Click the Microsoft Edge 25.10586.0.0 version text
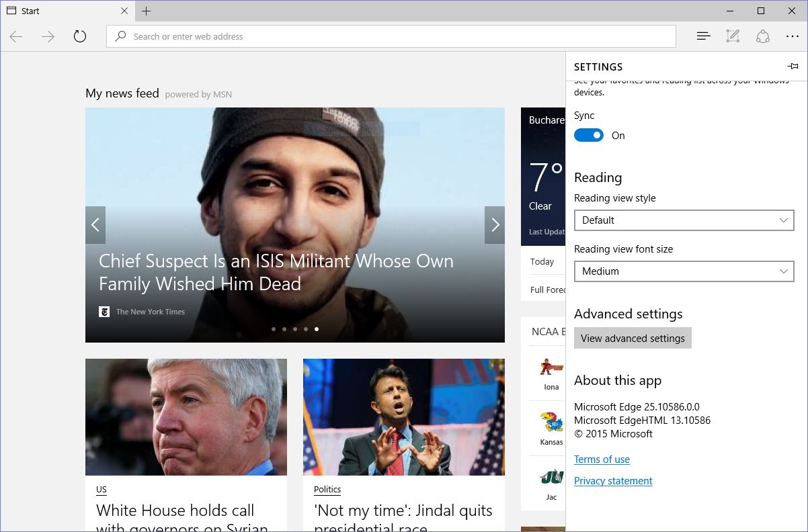 (637, 407)
